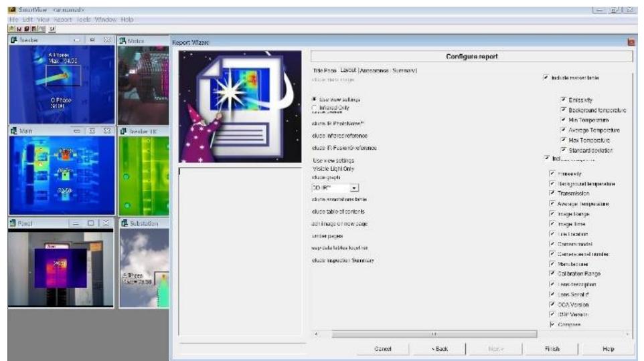
Task: Uncheck the Camera model checkbox
Action: pyautogui.click(x=552, y=243)
